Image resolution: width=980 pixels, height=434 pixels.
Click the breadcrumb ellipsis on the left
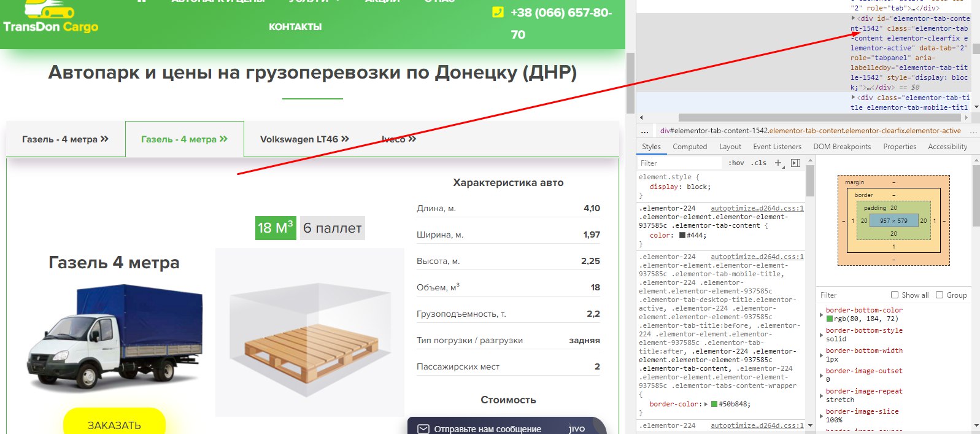coord(644,131)
